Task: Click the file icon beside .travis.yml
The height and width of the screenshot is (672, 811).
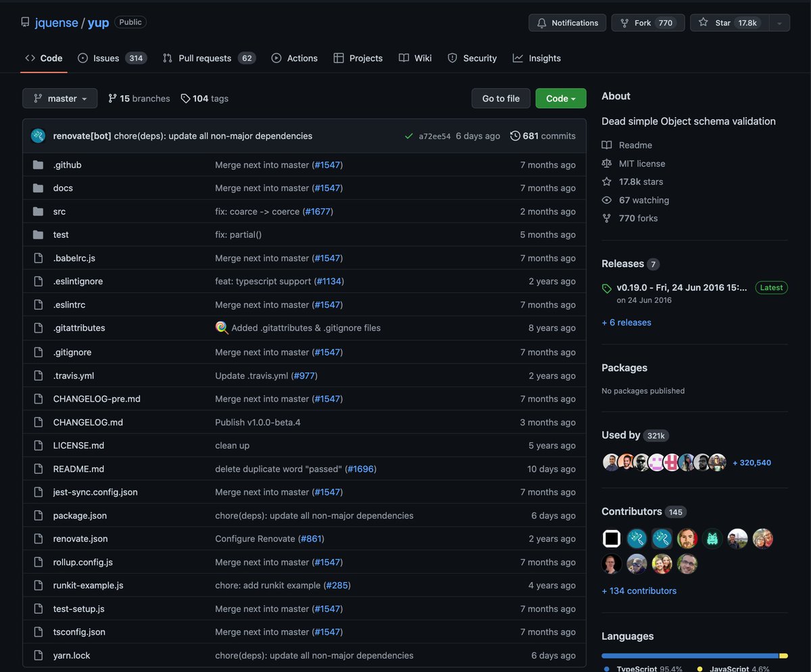Action: (38, 376)
